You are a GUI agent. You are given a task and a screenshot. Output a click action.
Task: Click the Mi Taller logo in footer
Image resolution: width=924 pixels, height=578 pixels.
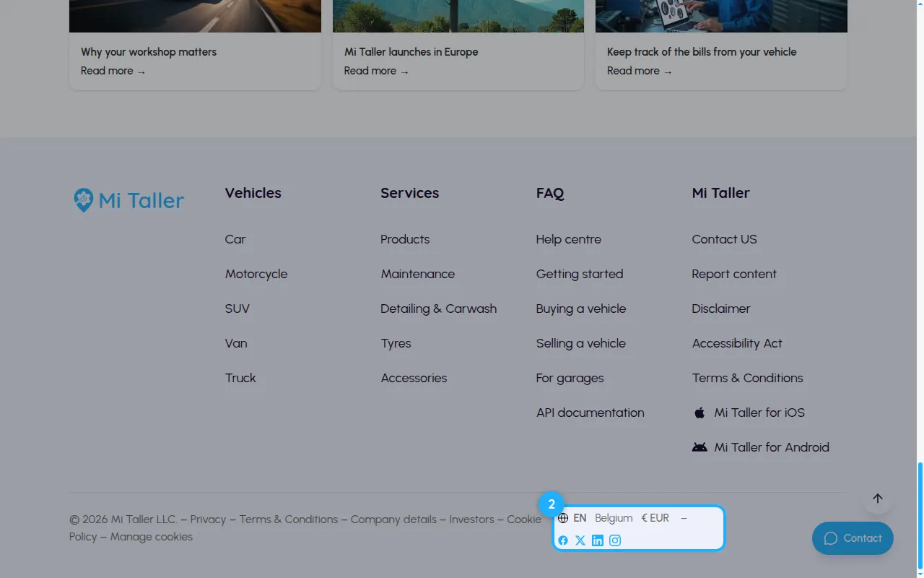(129, 200)
